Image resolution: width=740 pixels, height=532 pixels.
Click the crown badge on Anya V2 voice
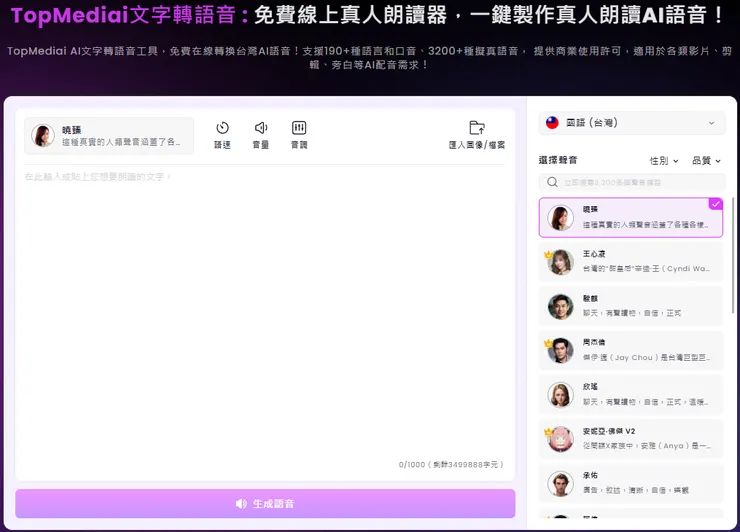[548, 432]
